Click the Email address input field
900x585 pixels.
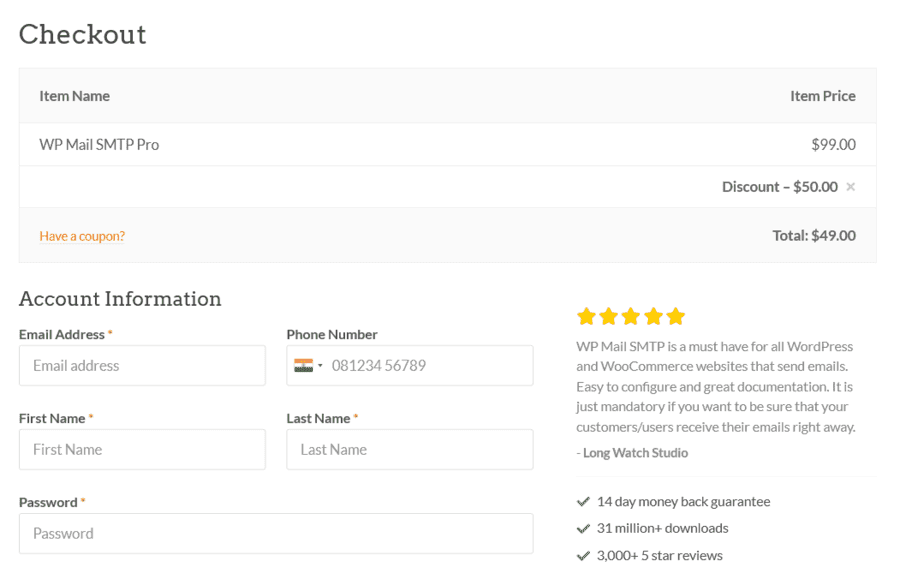click(142, 365)
